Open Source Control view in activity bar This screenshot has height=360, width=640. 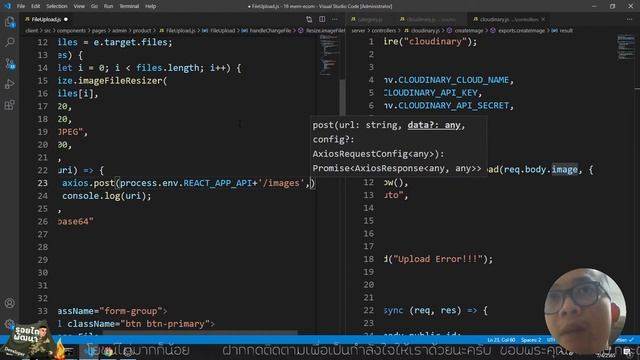(10, 63)
